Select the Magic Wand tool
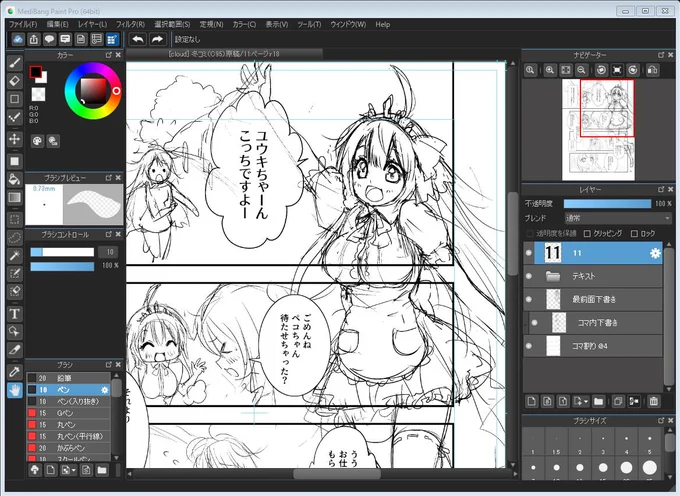Viewport: 680px width, 496px height. click(x=14, y=255)
